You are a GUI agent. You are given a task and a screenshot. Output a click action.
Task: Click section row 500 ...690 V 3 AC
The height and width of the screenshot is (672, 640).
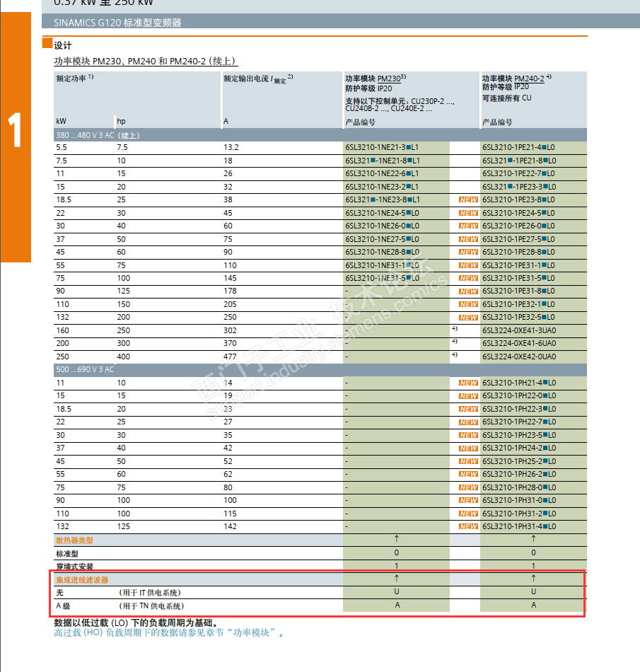pos(320,369)
